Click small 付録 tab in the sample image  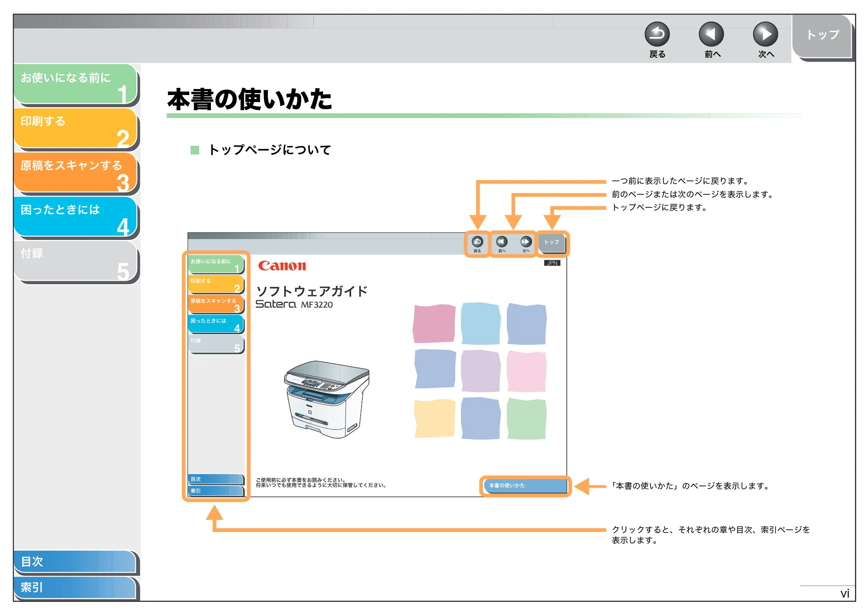click(x=216, y=344)
